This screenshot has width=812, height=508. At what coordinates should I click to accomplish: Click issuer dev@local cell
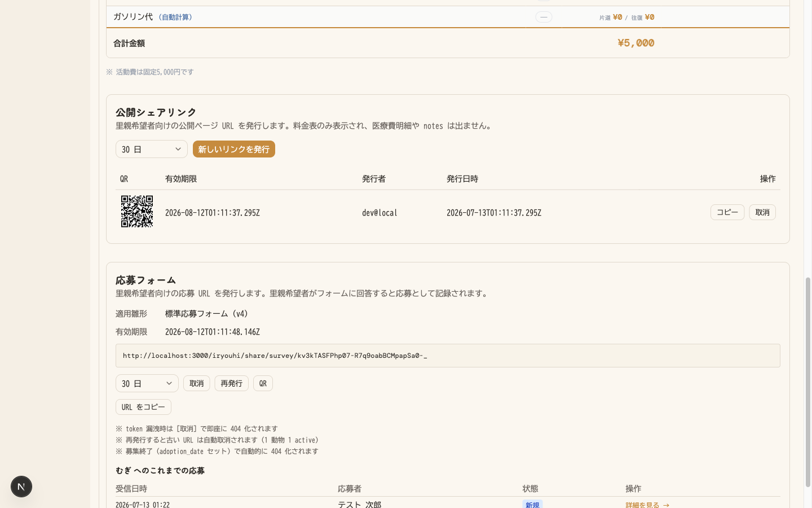[x=379, y=213]
